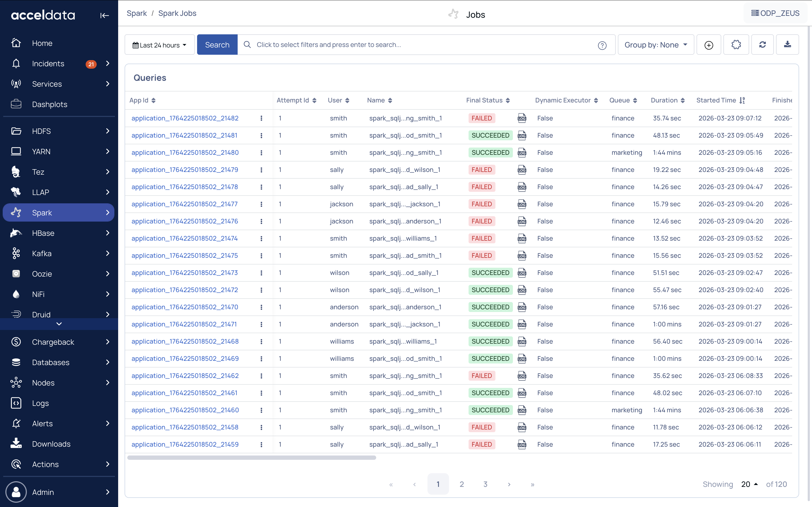812x507 pixels.
Task: Click the table's horizontal scrollbar
Action: click(x=252, y=458)
